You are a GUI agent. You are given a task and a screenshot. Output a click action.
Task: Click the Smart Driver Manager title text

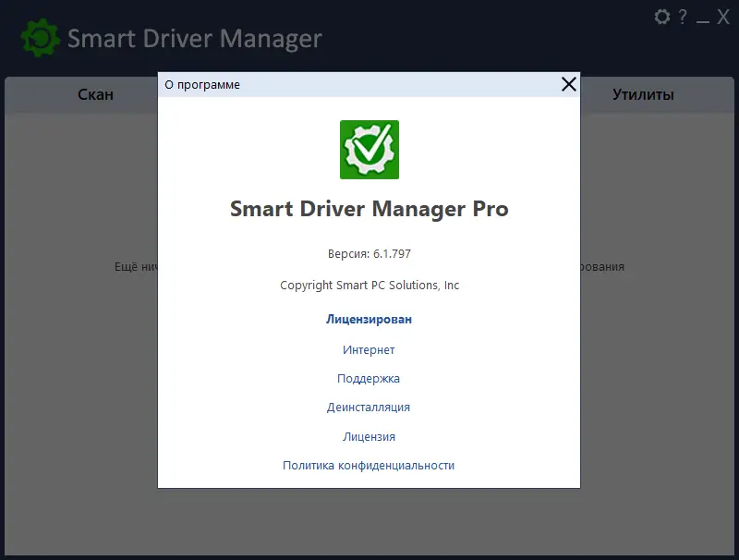point(196,38)
